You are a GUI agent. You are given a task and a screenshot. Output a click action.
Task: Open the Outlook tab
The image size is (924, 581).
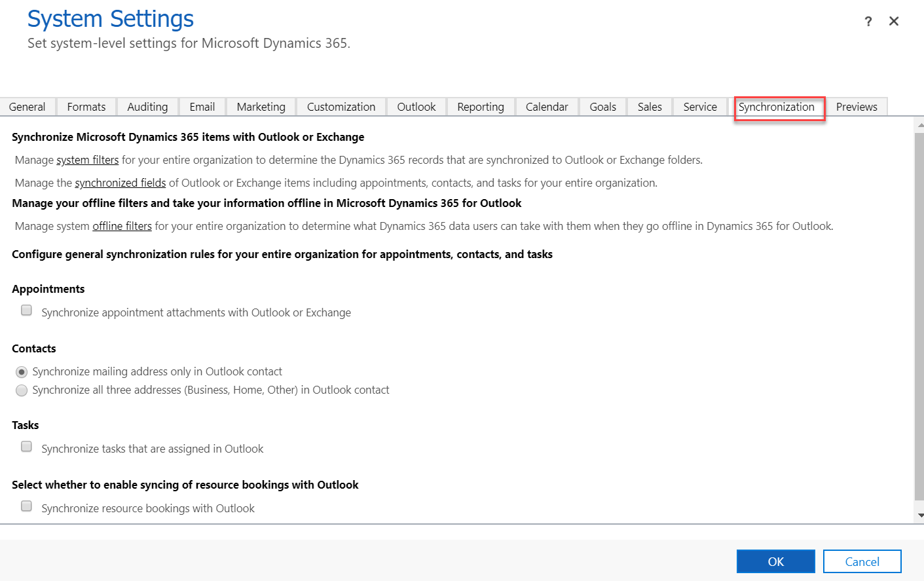(416, 106)
